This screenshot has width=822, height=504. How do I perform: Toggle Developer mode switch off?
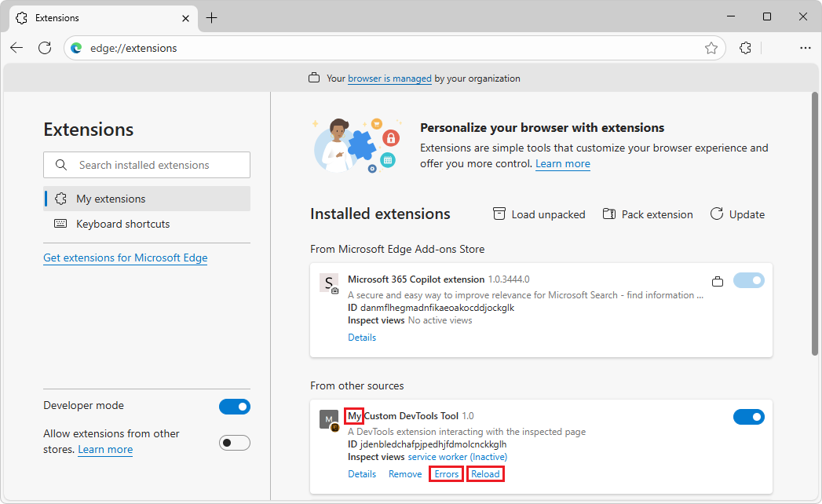click(234, 407)
